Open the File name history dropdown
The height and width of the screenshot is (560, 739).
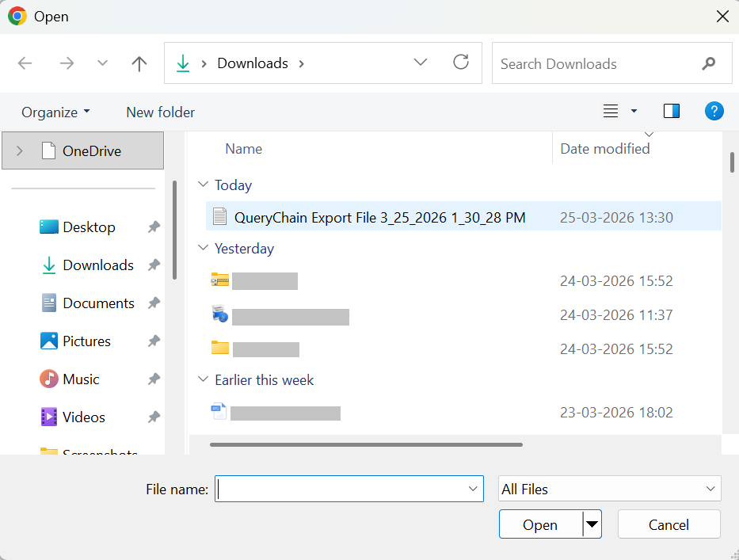point(473,489)
